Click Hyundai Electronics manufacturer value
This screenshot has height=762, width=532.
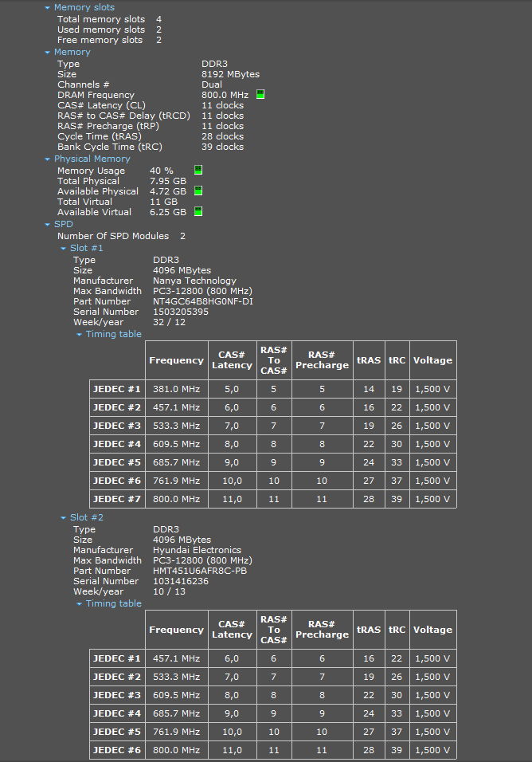[x=197, y=550]
